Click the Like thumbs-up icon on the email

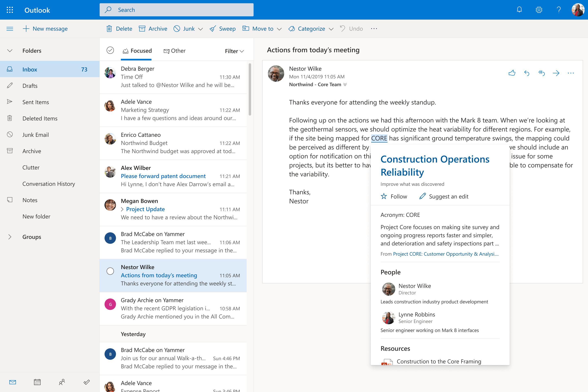(512, 73)
